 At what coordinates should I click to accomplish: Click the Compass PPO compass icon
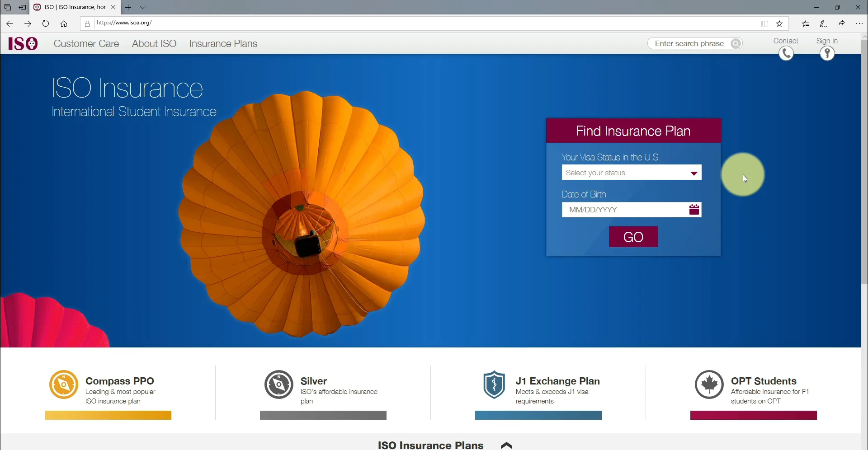coord(64,384)
